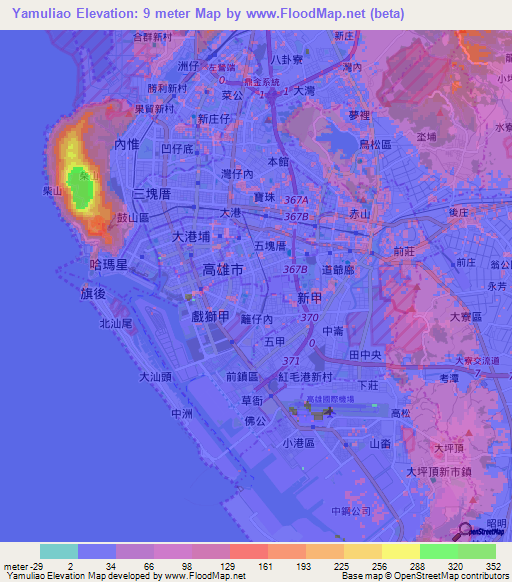Click the 果貿新村 label
Viewport: 512px width, 582px height.
tap(154, 109)
